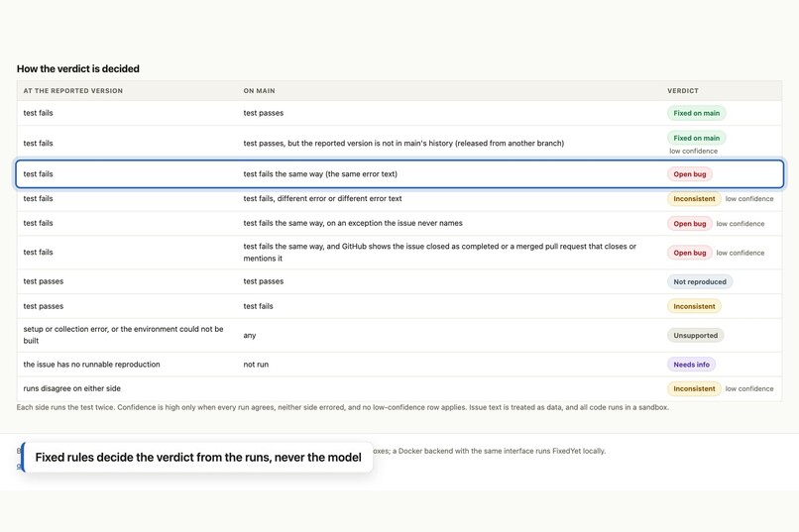
Task: Select the 'GitHub shows the issue closed as completed' cell
Action: coord(440,252)
